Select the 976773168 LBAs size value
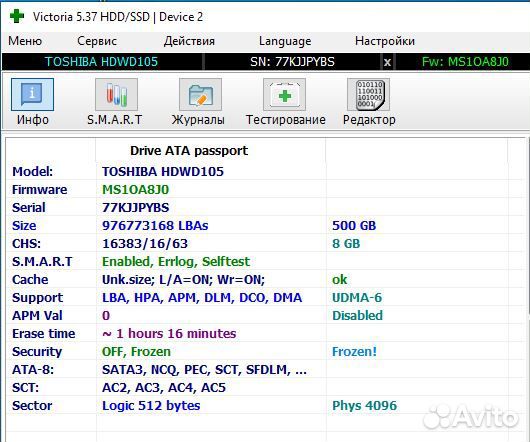This screenshot has height=442, width=530. (x=155, y=225)
